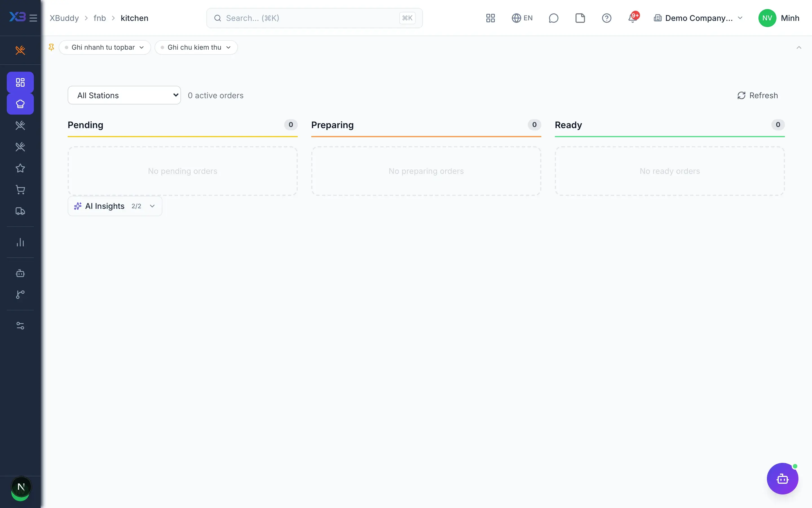Click the ⌘K shortcut badge
This screenshot has width=812, height=508.
pos(407,18)
